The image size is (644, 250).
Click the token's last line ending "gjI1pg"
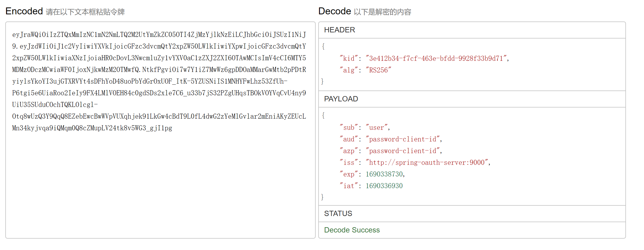[92, 128]
